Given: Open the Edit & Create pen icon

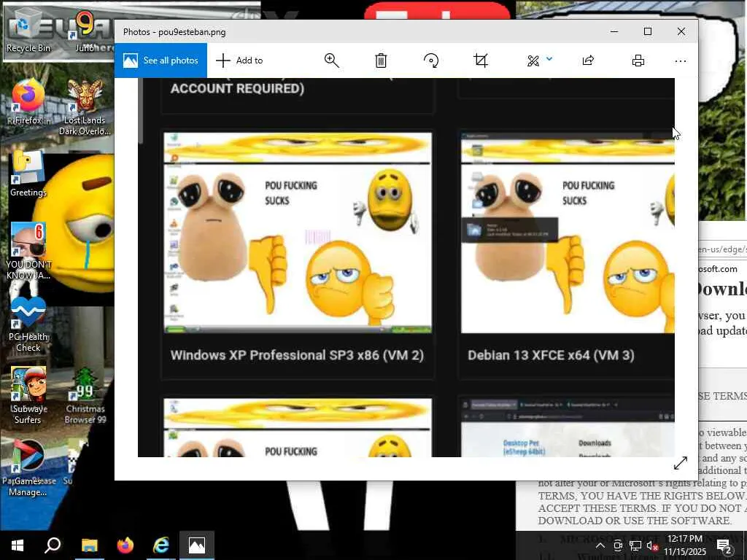Looking at the screenshot, I should [x=533, y=61].
